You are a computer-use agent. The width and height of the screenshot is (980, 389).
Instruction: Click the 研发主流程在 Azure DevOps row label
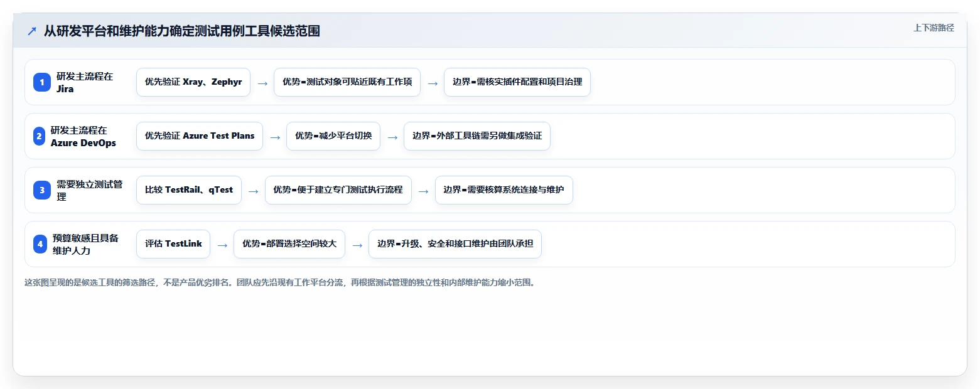83,136
